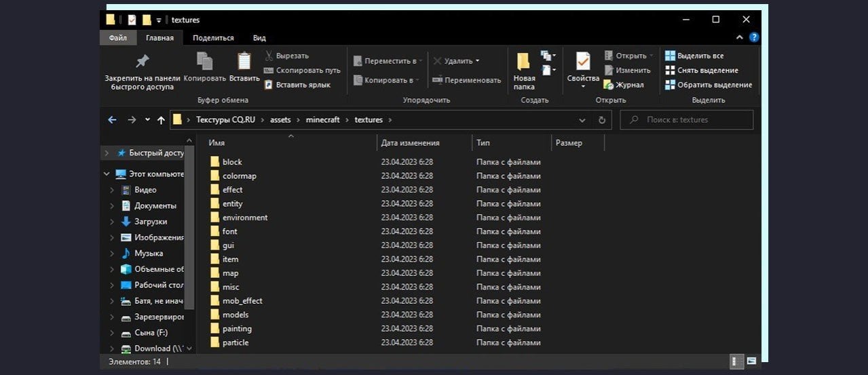Image resolution: width=868 pixels, height=375 pixels.
Task: Open Свойства properties icon
Action: click(583, 61)
